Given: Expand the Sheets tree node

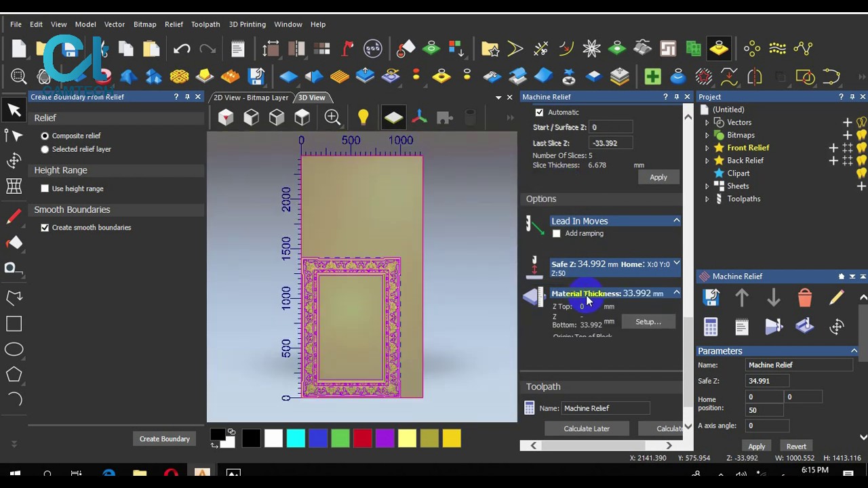Looking at the screenshot, I should (707, 186).
